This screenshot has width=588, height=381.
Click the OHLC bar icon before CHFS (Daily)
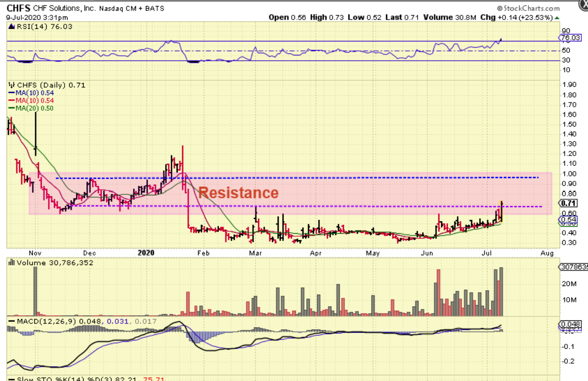click(x=11, y=85)
